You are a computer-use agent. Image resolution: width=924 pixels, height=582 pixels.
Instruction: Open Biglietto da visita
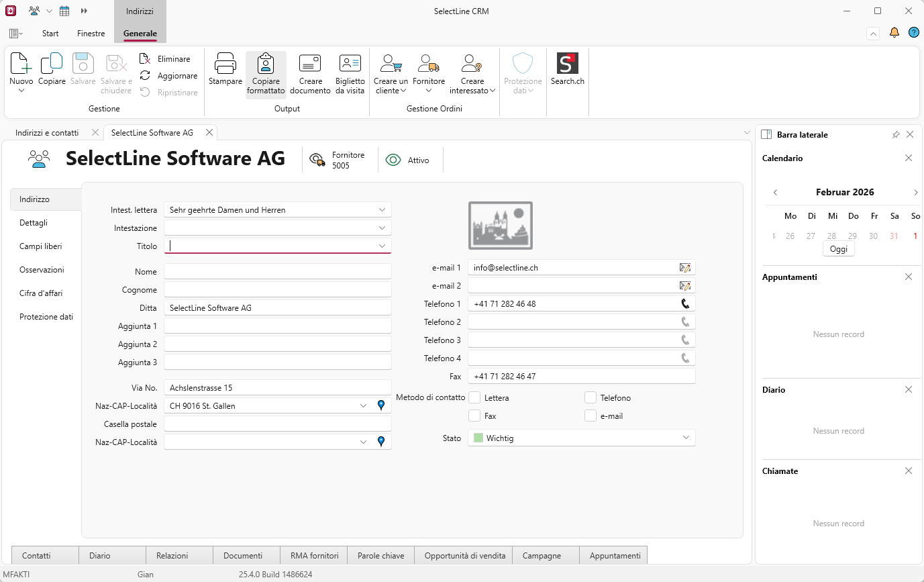350,64
